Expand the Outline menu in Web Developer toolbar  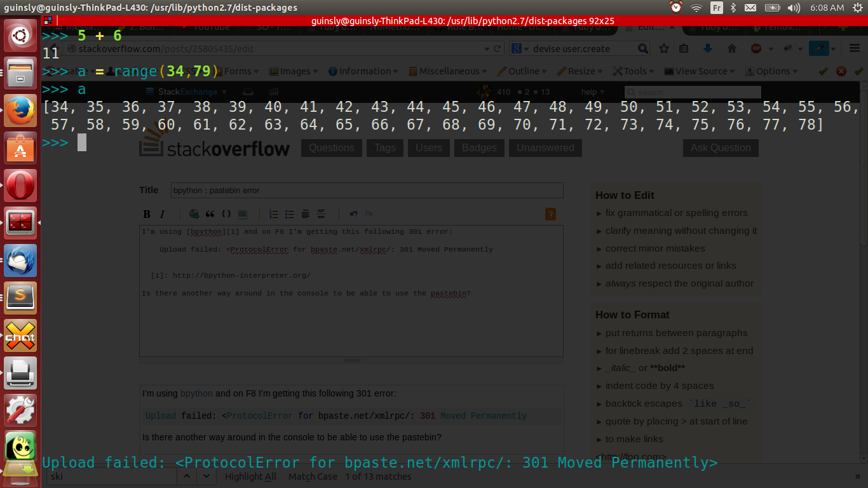(x=522, y=71)
